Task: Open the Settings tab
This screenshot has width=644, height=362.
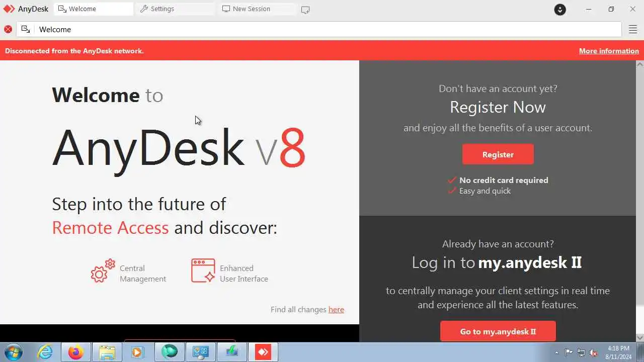Action: point(175,9)
